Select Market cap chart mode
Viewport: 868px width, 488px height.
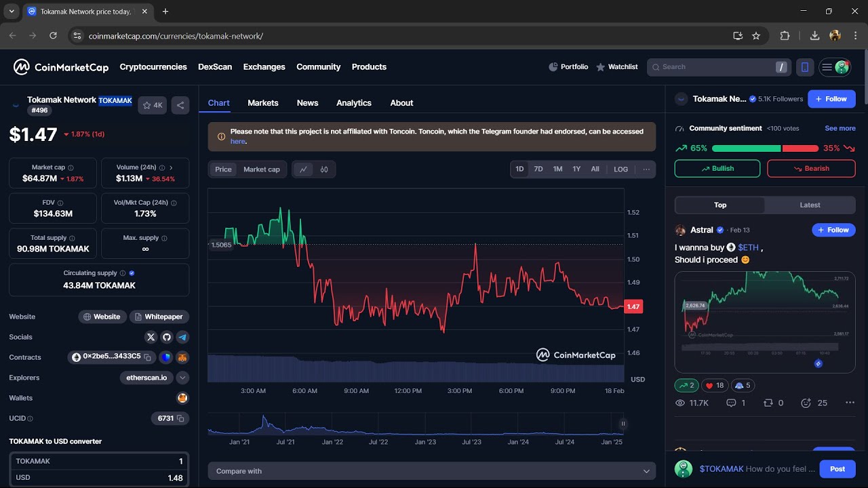point(262,169)
